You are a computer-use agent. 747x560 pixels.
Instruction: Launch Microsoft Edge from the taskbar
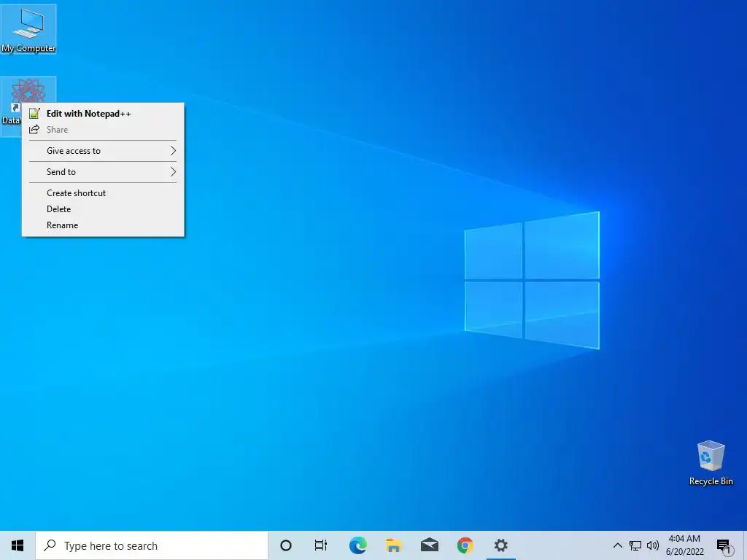(x=357, y=545)
